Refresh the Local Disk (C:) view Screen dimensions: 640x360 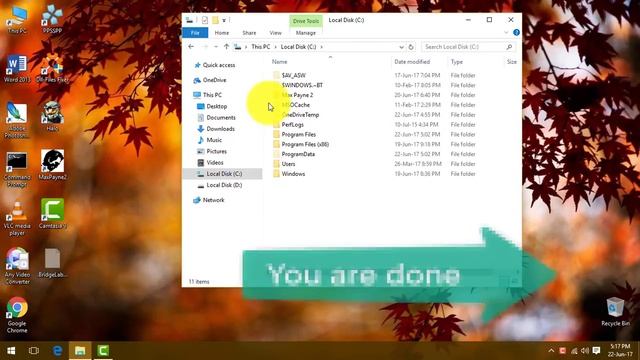411,47
